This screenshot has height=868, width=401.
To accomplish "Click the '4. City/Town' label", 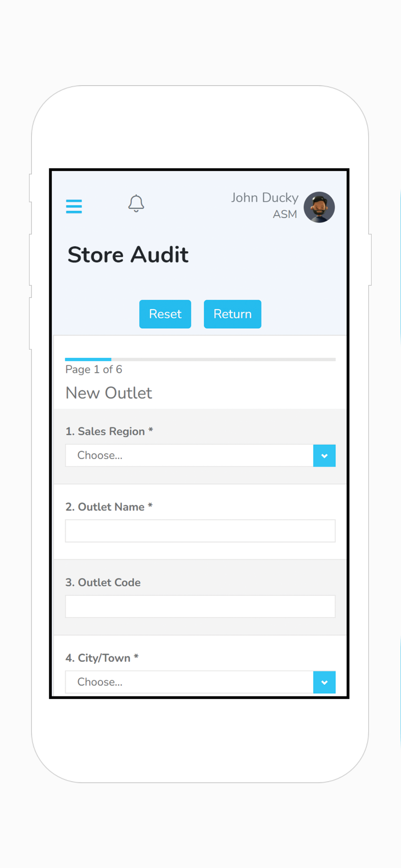I will (x=102, y=658).
